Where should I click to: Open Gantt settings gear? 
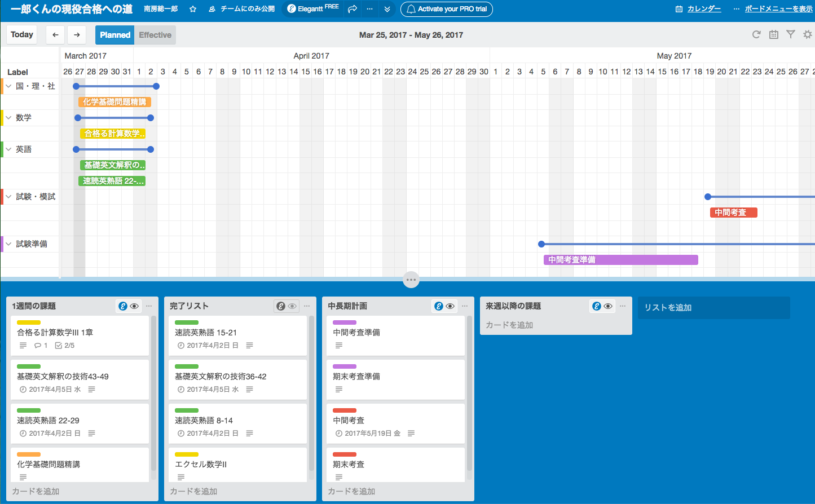[808, 34]
